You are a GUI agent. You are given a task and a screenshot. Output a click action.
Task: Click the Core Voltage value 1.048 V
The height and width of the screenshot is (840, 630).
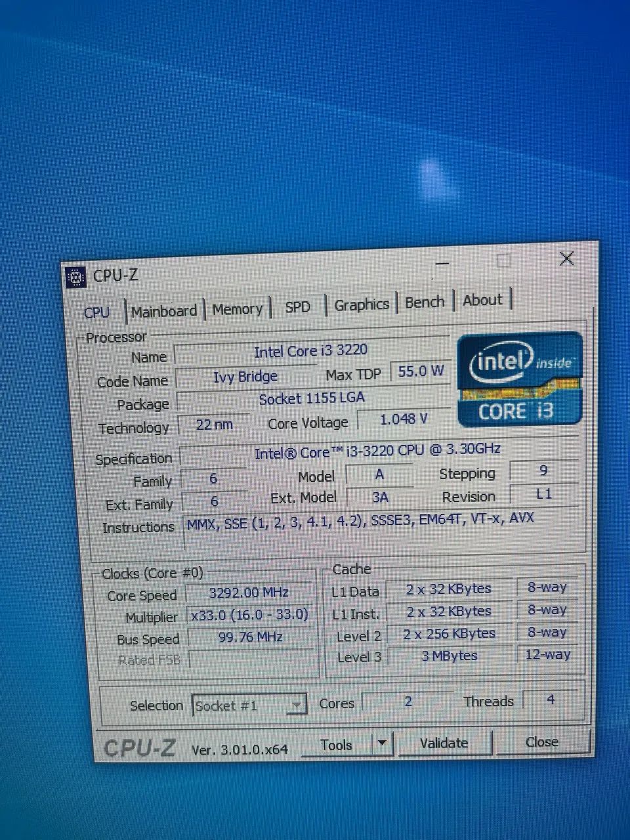click(x=404, y=419)
